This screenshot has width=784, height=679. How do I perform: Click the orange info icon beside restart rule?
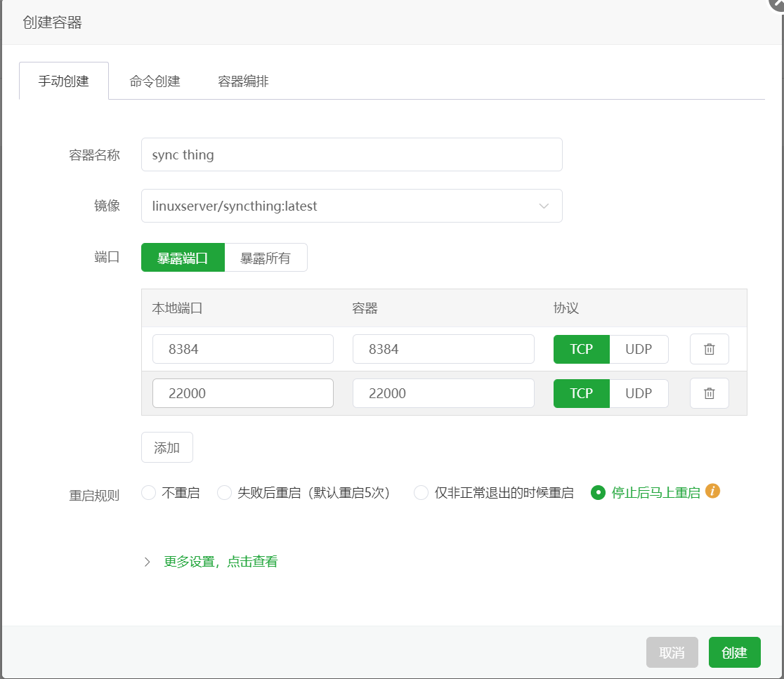712,491
